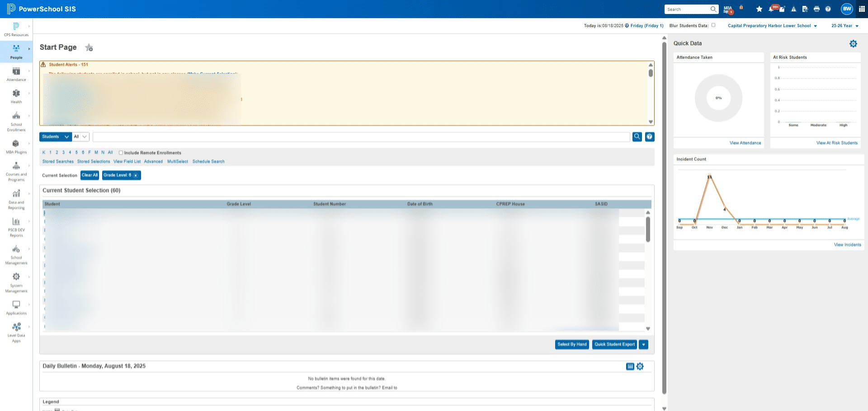Click Quick Student Export button
This screenshot has width=868, height=411.
(x=615, y=345)
